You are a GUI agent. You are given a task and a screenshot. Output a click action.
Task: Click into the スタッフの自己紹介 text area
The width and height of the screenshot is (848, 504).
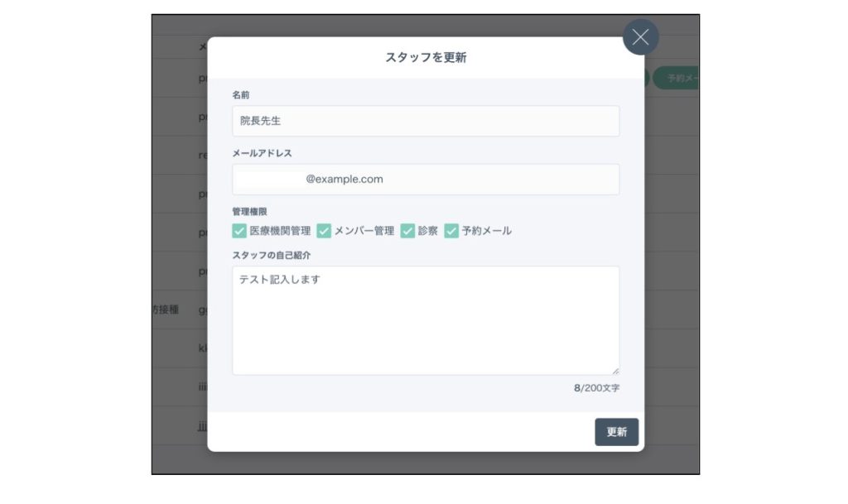pyautogui.click(x=426, y=320)
